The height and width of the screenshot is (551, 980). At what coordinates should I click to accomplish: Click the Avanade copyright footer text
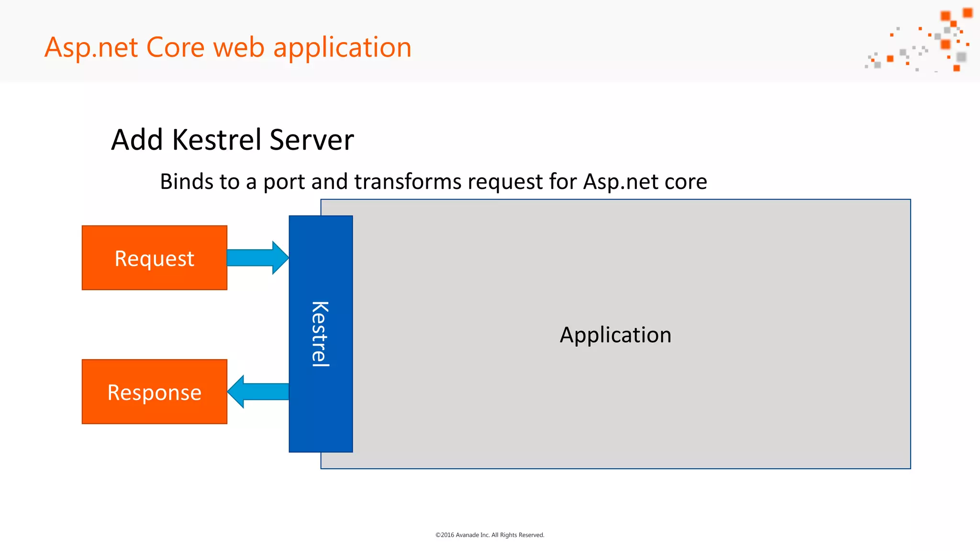490,535
